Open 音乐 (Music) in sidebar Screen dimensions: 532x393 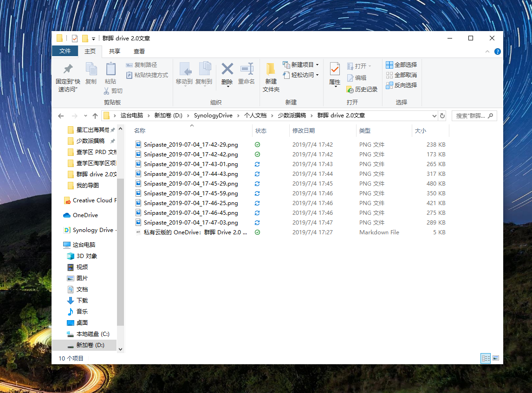pyautogui.click(x=78, y=312)
